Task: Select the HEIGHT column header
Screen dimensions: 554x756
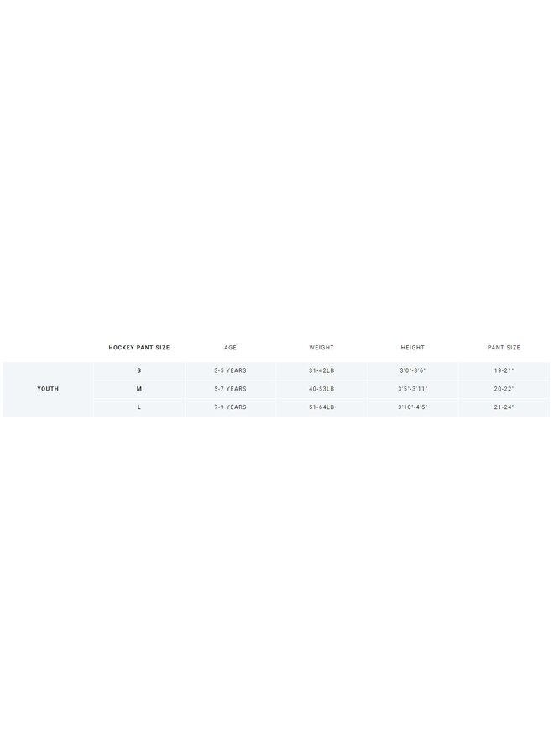Action: pyautogui.click(x=412, y=348)
